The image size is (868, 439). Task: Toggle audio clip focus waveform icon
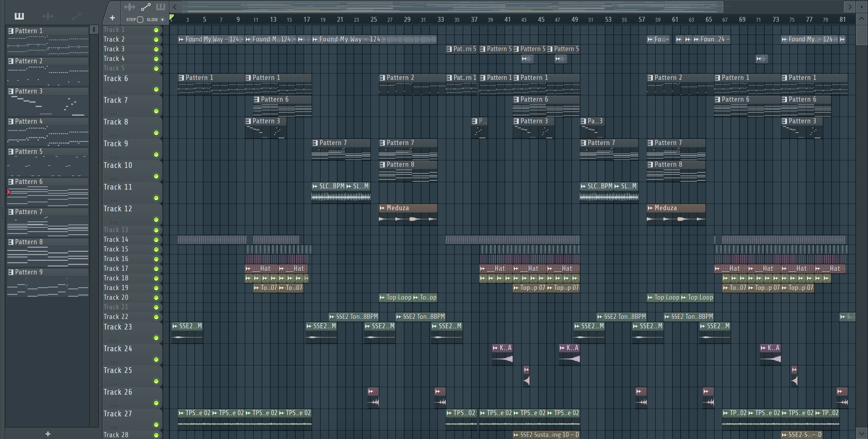[129, 7]
